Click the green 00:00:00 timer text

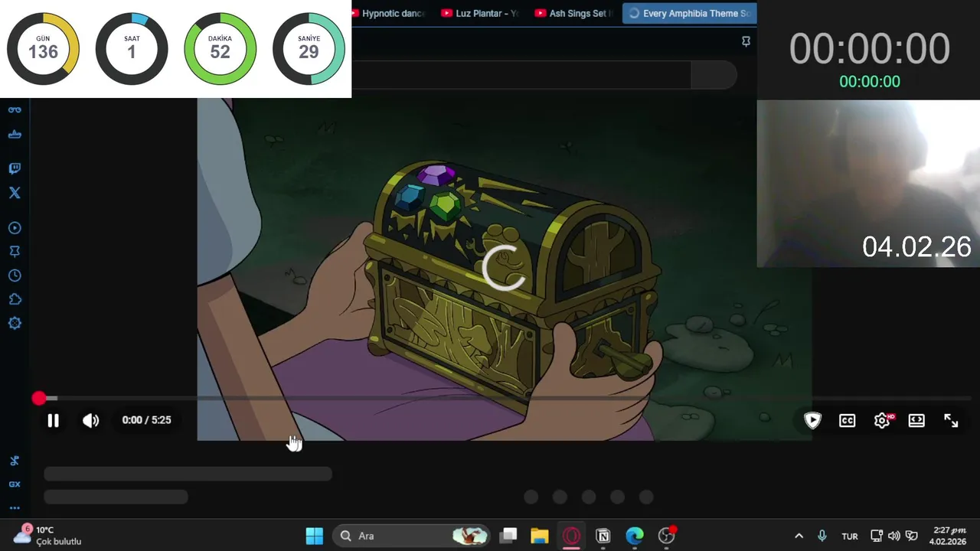pos(870,82)
